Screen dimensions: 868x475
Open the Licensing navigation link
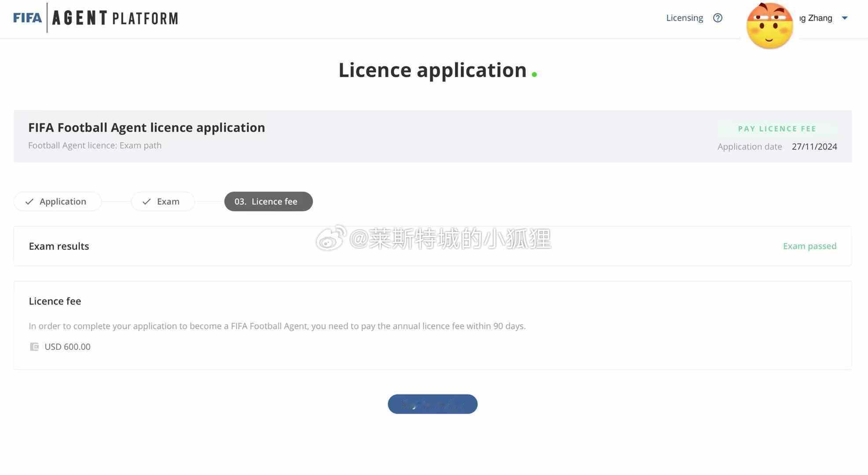[685, 18]
